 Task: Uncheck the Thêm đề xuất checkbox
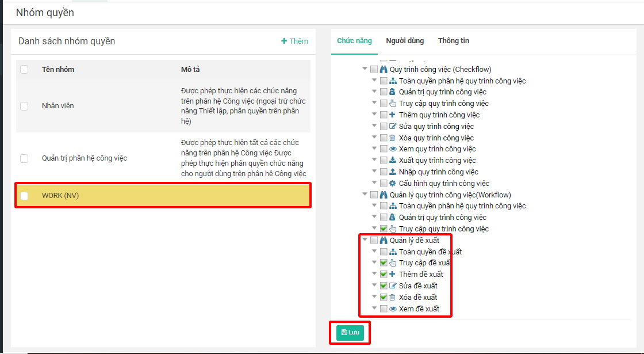coord(384,275)
